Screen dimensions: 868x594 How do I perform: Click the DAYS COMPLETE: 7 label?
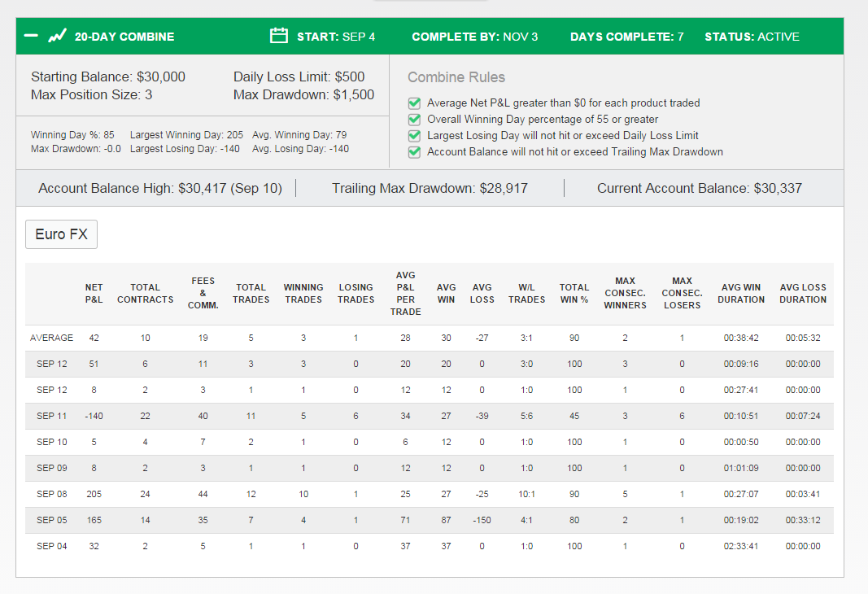[x=626, y=37]
